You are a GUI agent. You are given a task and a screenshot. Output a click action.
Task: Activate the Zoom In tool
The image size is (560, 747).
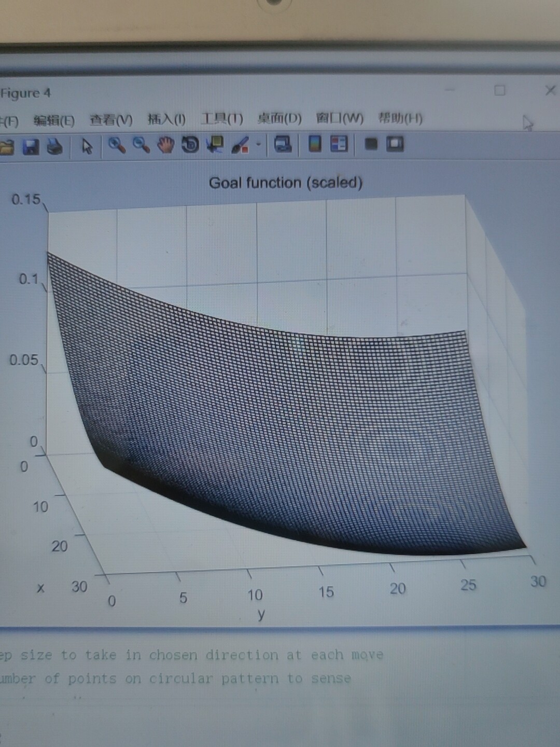tap(117, 145)
